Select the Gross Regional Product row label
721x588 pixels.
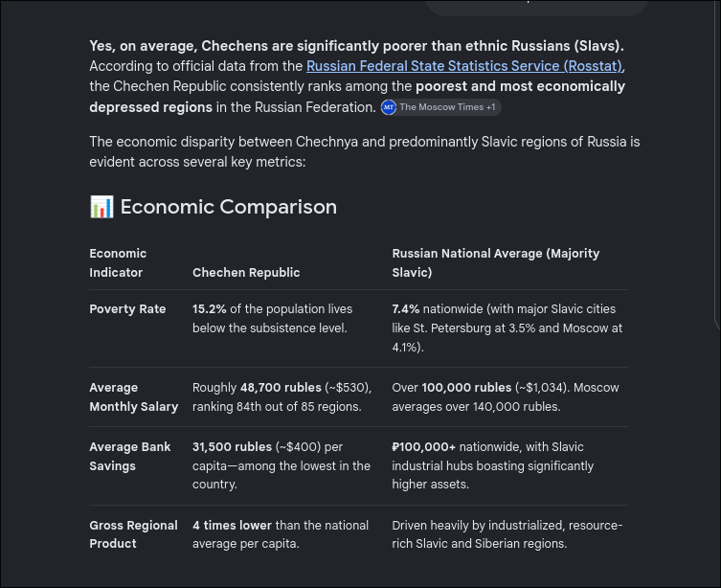coord(133,534)
